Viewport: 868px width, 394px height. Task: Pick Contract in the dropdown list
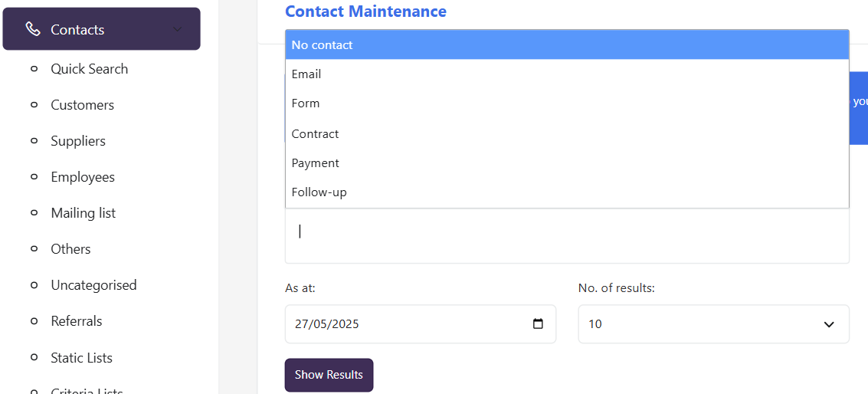[x=567, y=133]
